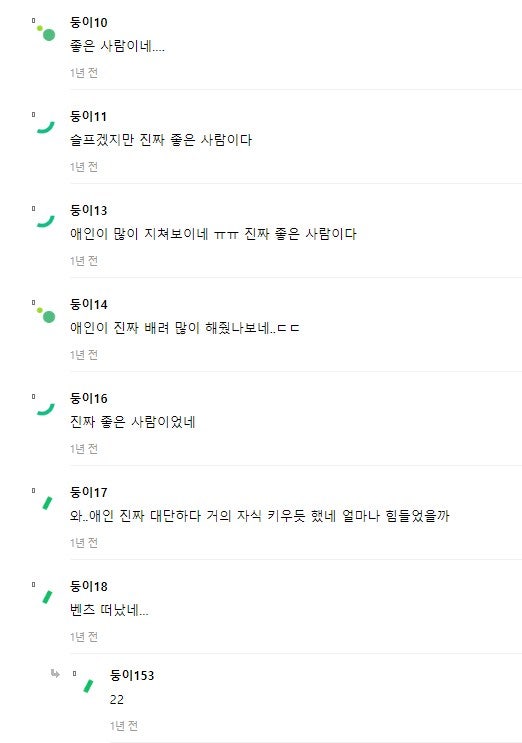Screen dimensions: 522x743
Task: Open the profile avatar beside 둥이13
Action: coord(46,221)
